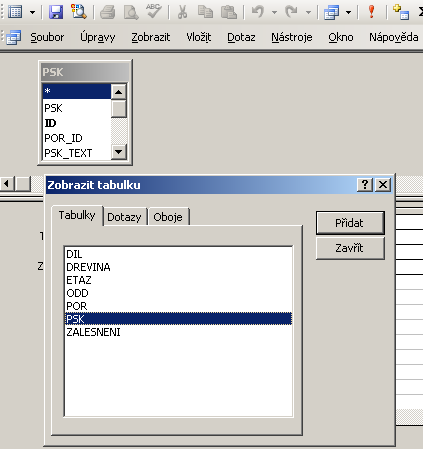423x449 pixels.
Task: Click the Paste clipboard icon
Action: tap(229, 12)
